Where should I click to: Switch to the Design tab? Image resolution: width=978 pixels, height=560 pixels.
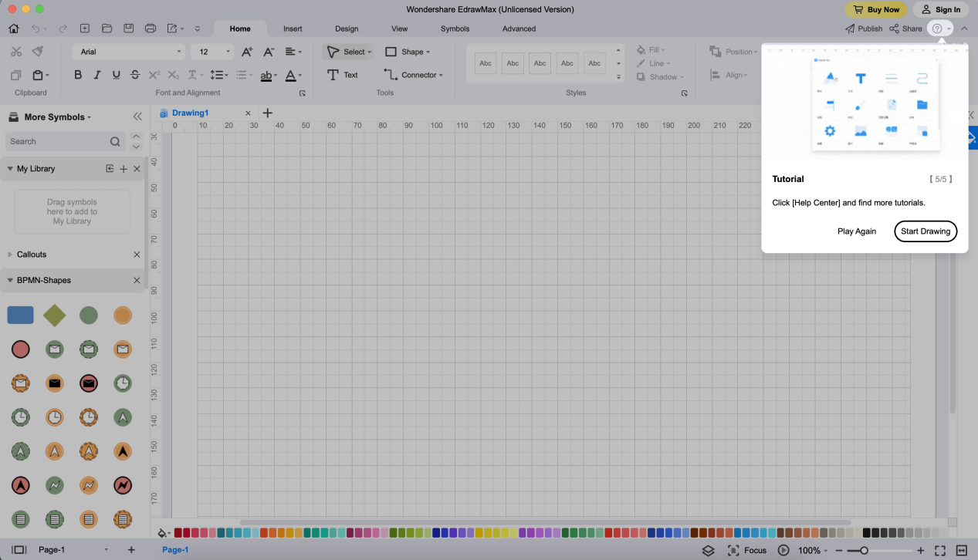click(347, 29)
